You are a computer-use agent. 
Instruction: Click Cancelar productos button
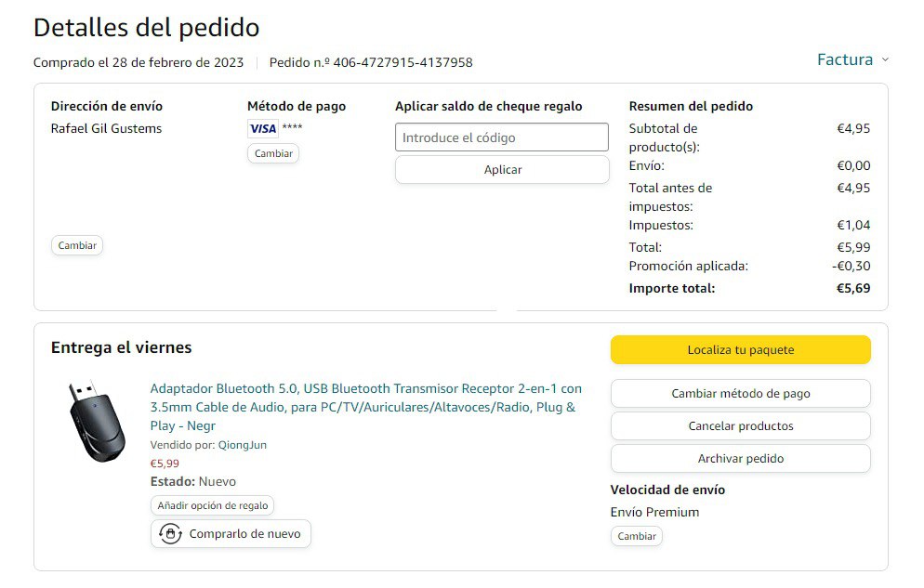point(740,426)
